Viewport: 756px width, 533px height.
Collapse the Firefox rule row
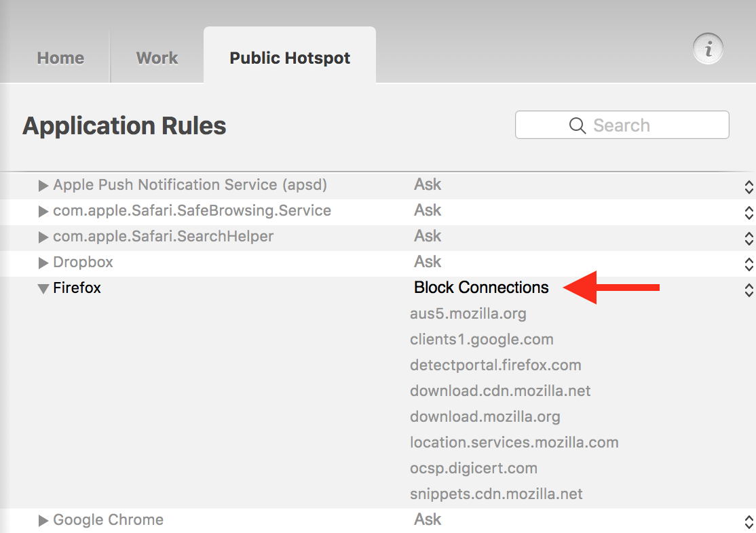click(x=43, y=289)
